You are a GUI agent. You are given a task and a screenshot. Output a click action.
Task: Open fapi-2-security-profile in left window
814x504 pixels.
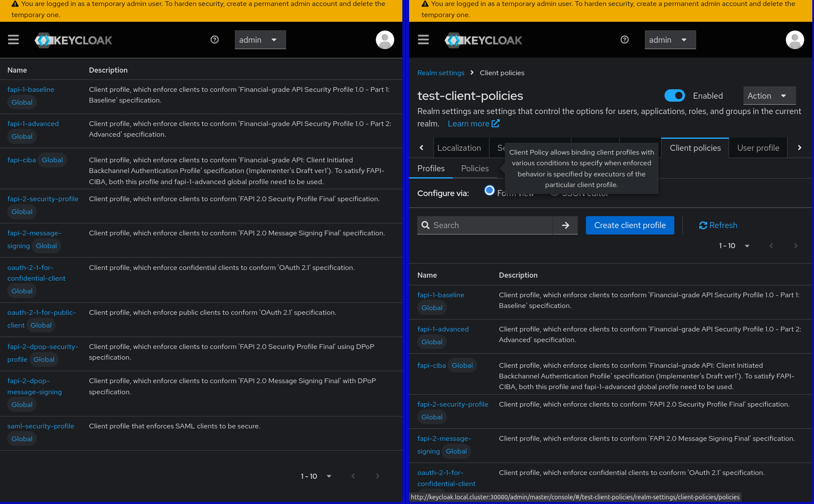pyautogui.click(x=43, y=199)
